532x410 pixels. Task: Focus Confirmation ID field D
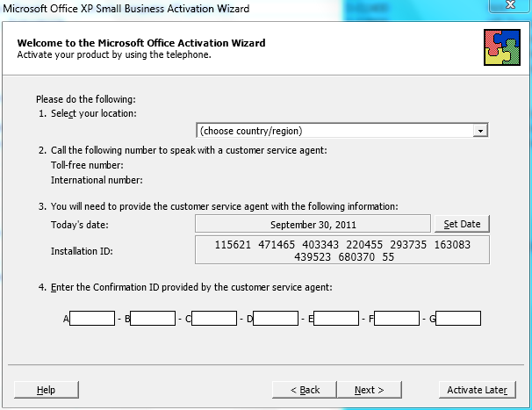pos(276,319)
